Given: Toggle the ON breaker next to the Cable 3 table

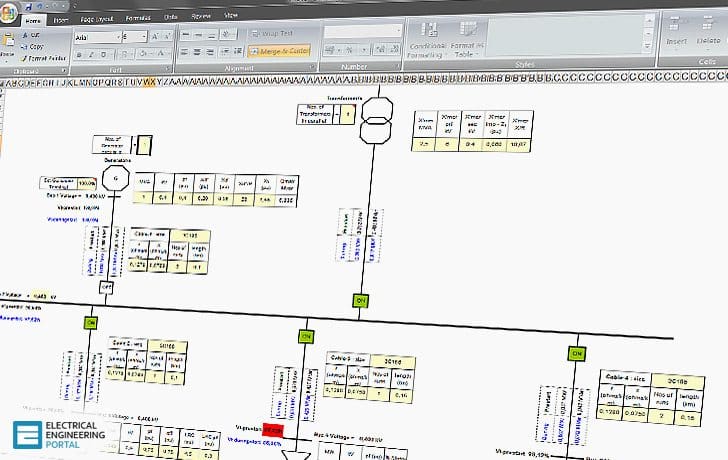Looking at the screenshot, I should click(306, 336).
